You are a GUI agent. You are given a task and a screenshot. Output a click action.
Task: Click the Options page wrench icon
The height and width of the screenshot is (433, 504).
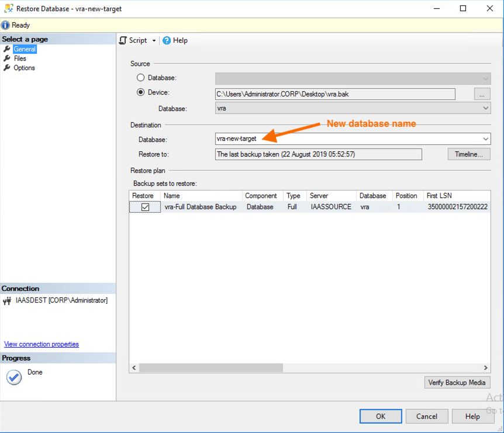7,68
